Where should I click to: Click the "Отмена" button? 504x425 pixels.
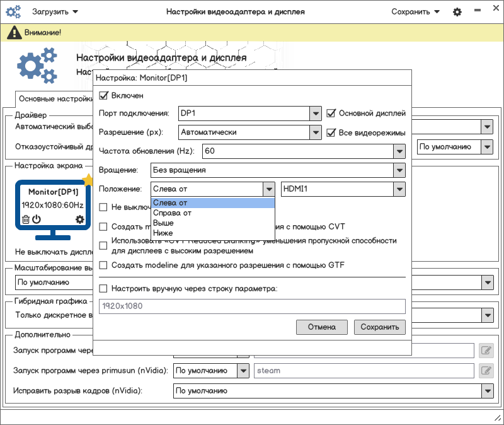[x=321, y=327]
